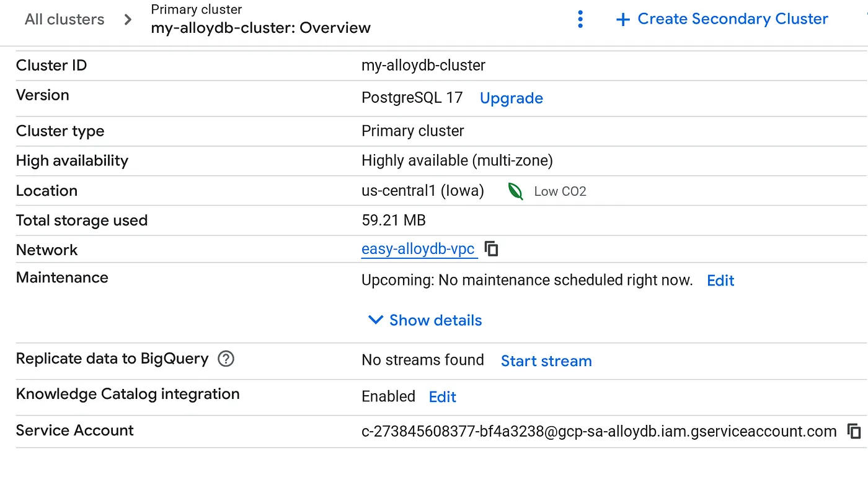The image size is (868, 480).
Task: Click the No streams found text
Action: (x=423, y=360)
